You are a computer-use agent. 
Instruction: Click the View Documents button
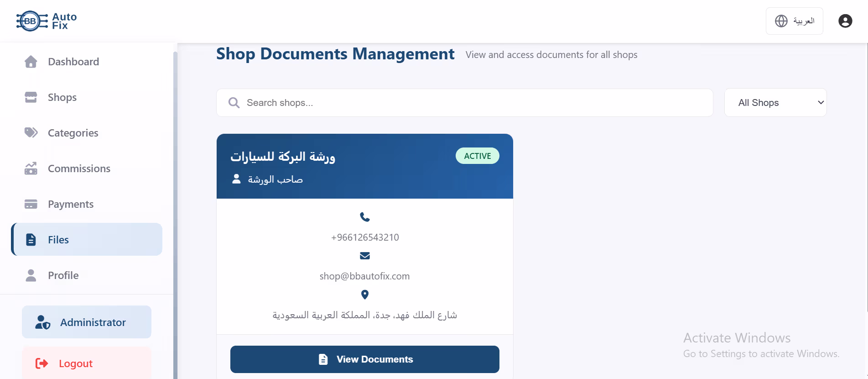pyautogui.click(x=365, y=359)
